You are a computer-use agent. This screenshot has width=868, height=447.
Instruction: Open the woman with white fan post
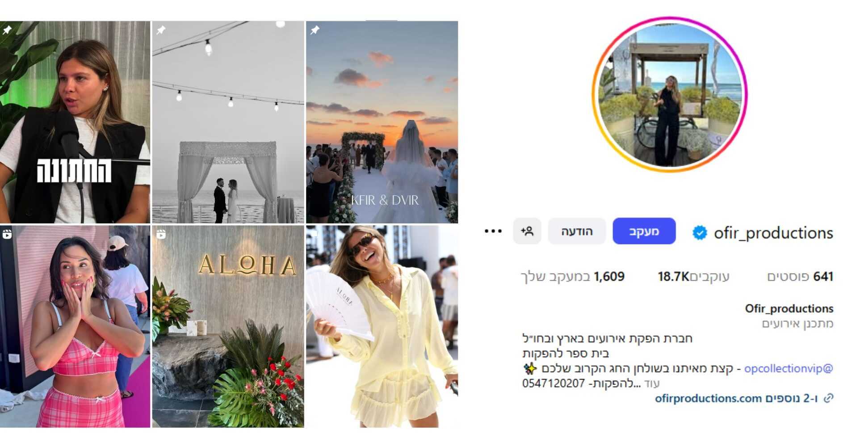tap(382, 326)
